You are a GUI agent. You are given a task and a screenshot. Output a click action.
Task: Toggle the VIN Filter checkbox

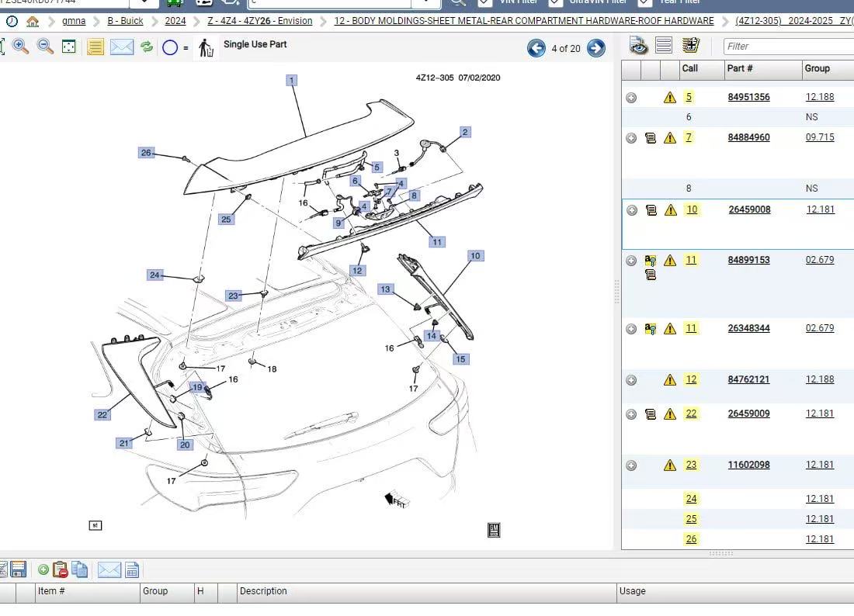485,2
